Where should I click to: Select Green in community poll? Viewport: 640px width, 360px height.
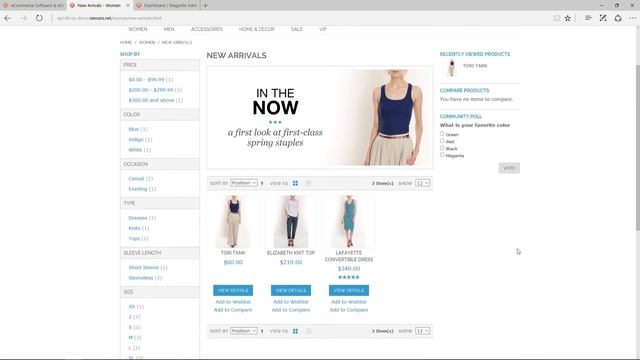442,134
